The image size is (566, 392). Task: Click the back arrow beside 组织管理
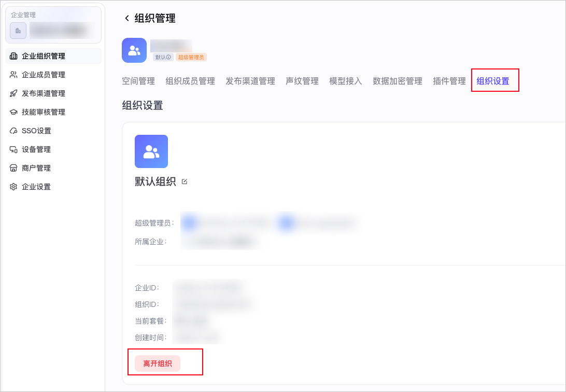(126, 18)
